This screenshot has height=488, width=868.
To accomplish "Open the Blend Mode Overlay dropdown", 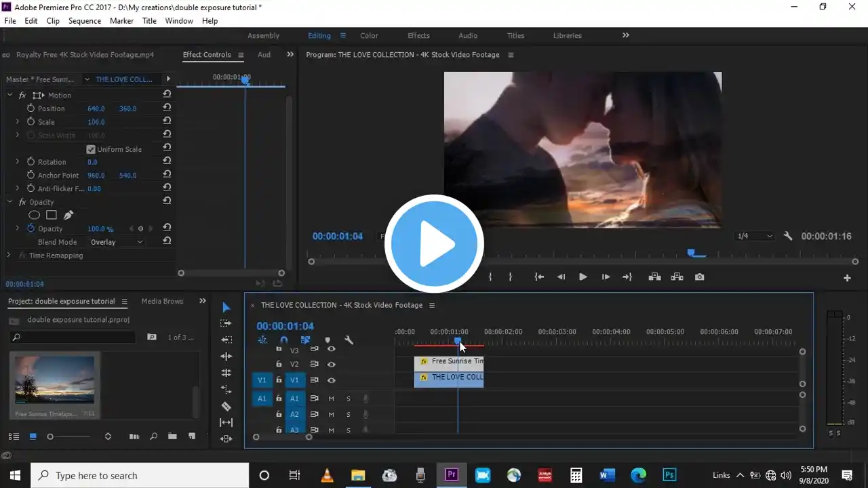I will 117,242.
